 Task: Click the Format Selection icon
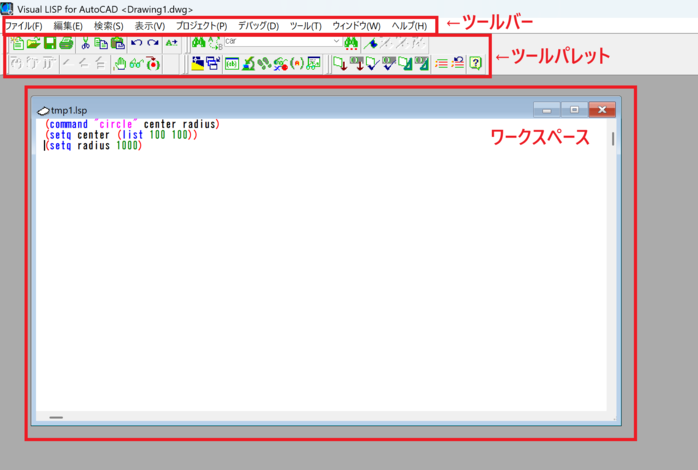coord(422,64)
